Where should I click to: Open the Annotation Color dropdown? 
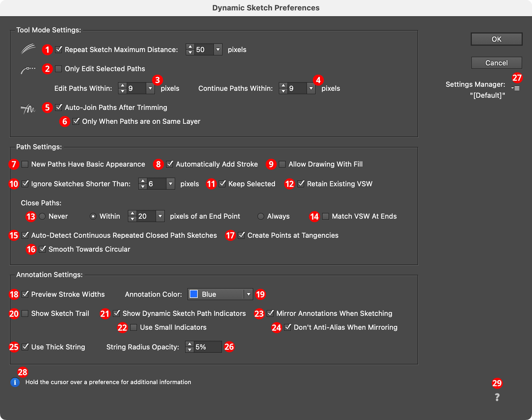tap(249, 294)
